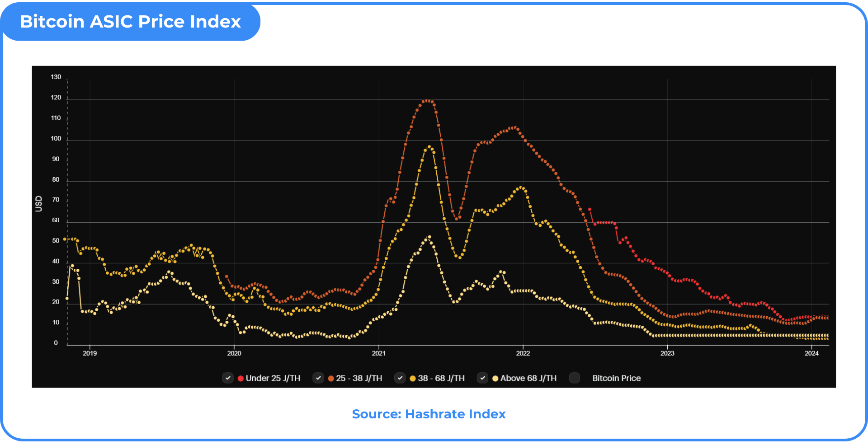Click the 100 y-axis value

56,138
